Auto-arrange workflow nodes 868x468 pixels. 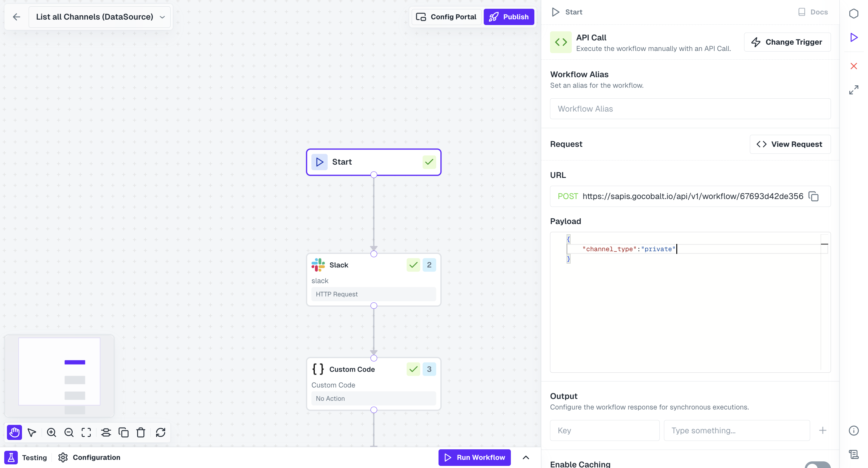pos(106,432)
